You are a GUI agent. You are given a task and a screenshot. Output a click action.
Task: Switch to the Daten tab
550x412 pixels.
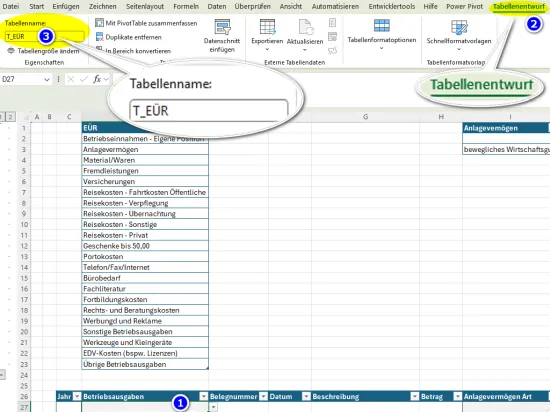pyautogui.click(x=217, y=6)
